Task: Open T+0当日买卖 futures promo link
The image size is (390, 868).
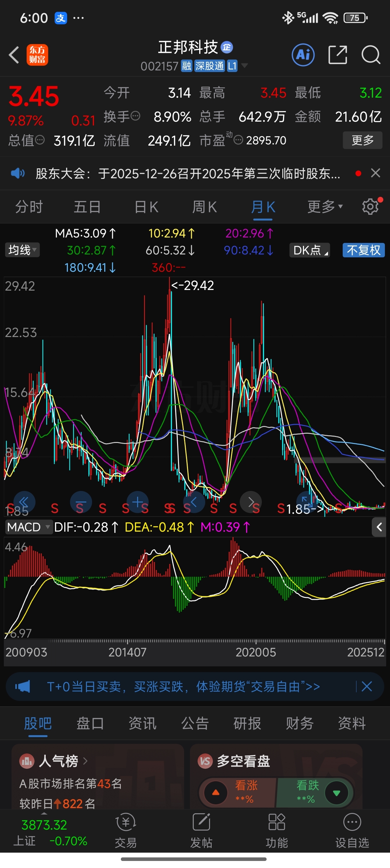Action: click(x=183, y=687)
